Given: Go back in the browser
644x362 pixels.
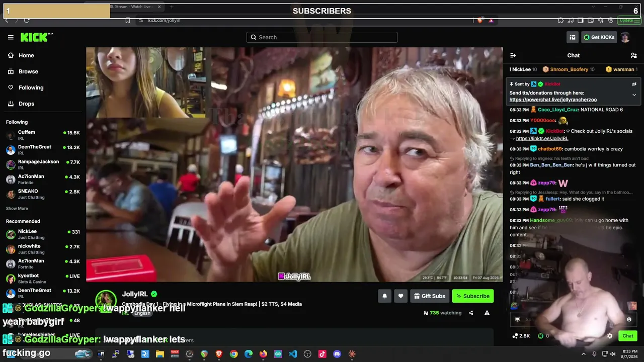Looking at the screenshot, I should click(x=7, y=20).
